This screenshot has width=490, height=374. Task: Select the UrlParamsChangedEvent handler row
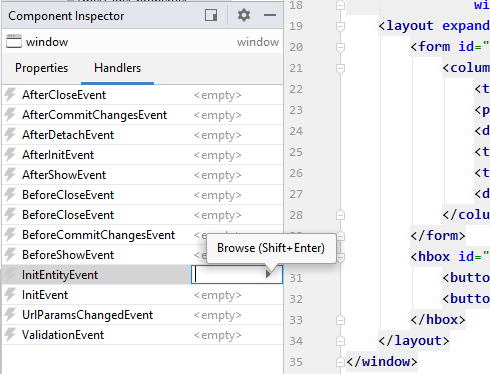[142, 315]
